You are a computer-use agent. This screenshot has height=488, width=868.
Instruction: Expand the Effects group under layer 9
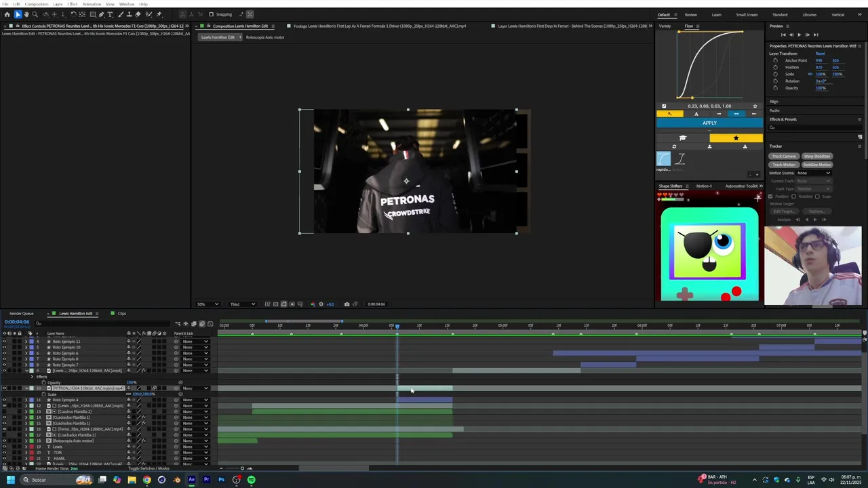tap(32, 377)
